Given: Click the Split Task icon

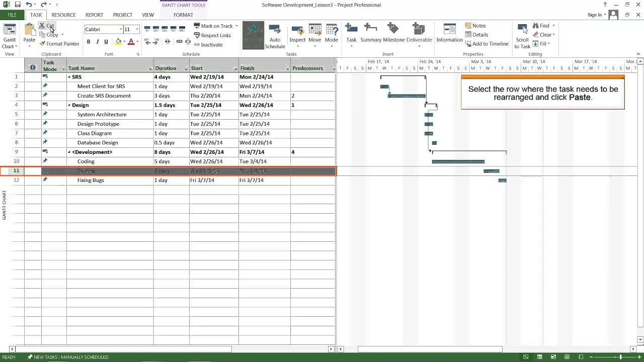Looking at the screenshot, I should tap(167, 42).
